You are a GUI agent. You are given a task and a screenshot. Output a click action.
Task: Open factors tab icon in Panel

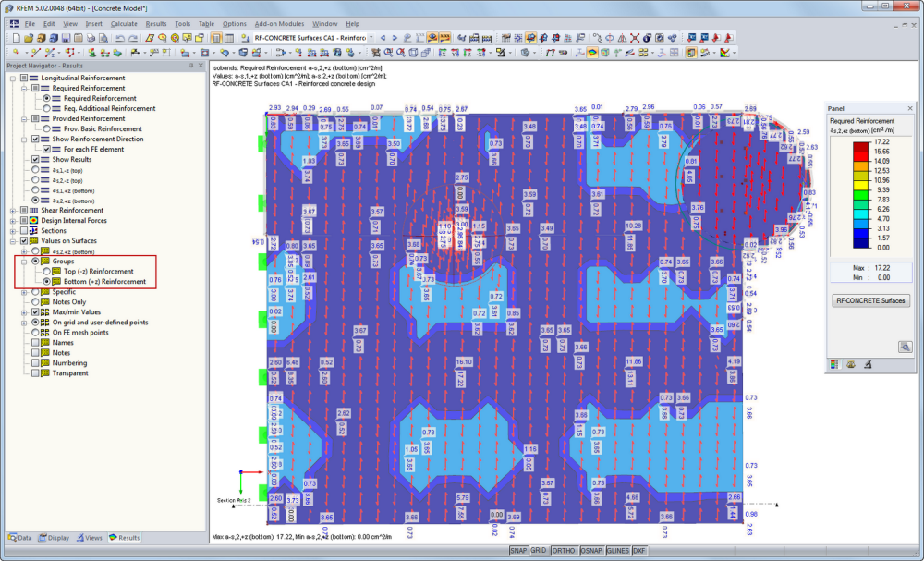click(850, 365)
